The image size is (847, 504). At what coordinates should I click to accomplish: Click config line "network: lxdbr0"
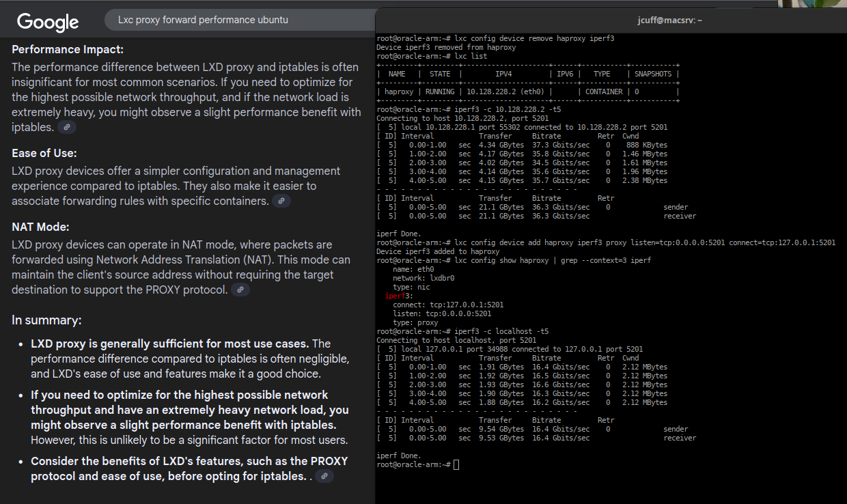[x=423, y=278]
